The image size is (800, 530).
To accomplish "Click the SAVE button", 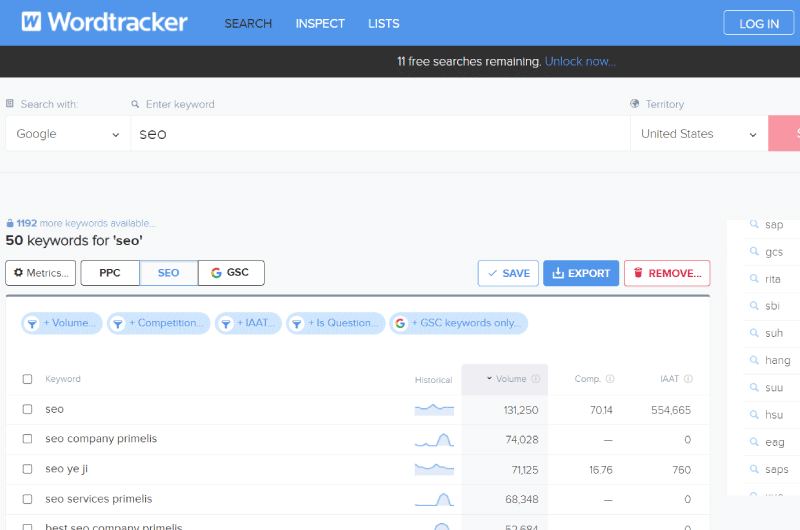I will coord(508,273).
